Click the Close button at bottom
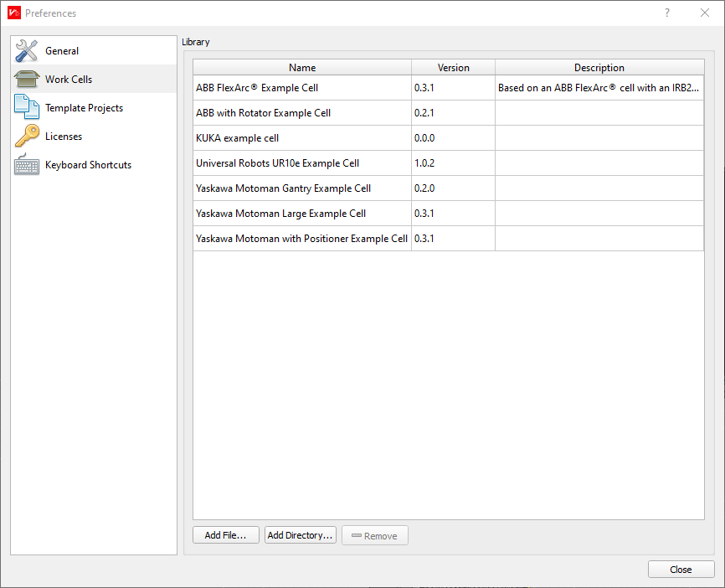The height and width of the screenshot is (588, 725). (681, 570)
